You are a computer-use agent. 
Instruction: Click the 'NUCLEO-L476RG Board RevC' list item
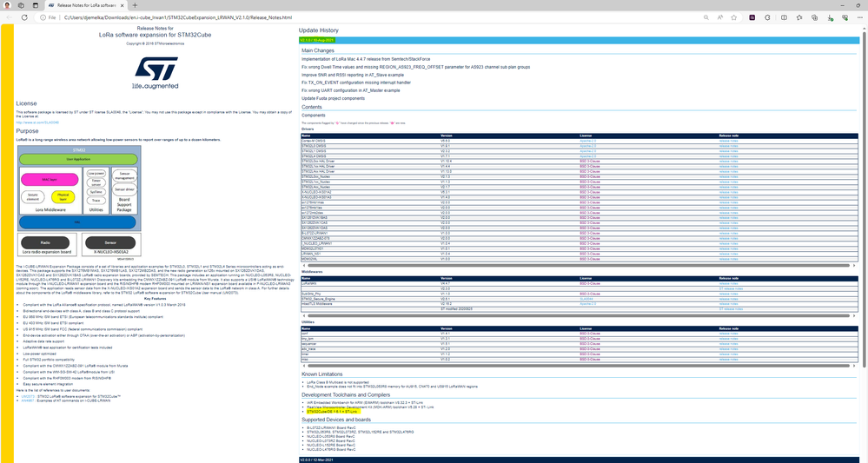click(x=331, y=450)
